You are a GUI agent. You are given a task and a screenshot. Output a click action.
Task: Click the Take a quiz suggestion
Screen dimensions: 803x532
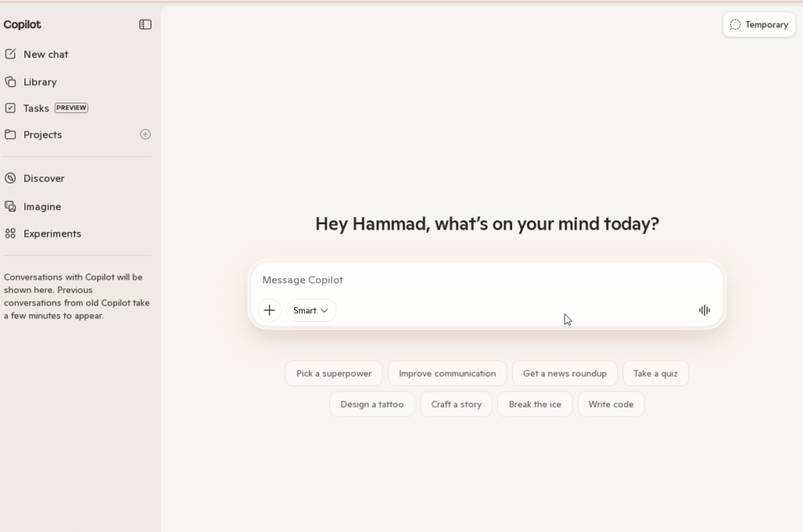coord(656,374)
